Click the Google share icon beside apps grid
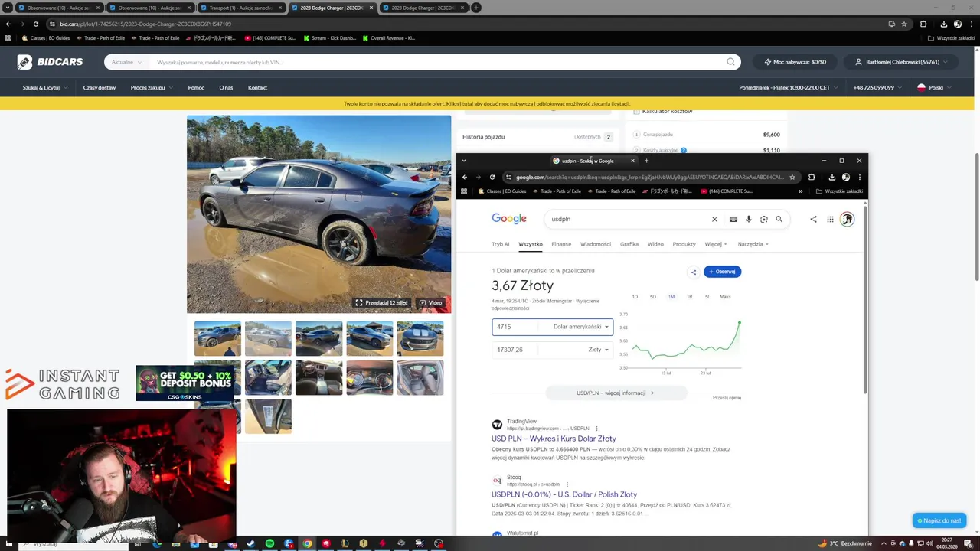 [813, 219]
